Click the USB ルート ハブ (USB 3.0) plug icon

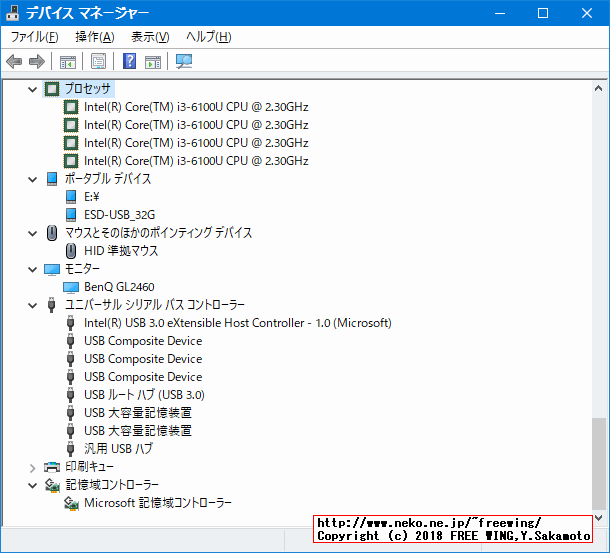70,395
